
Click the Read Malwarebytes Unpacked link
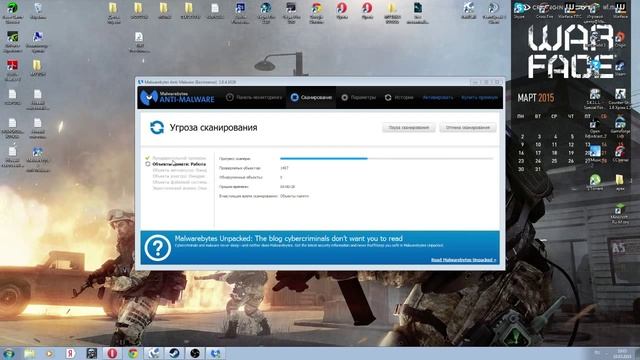(463, 260)
